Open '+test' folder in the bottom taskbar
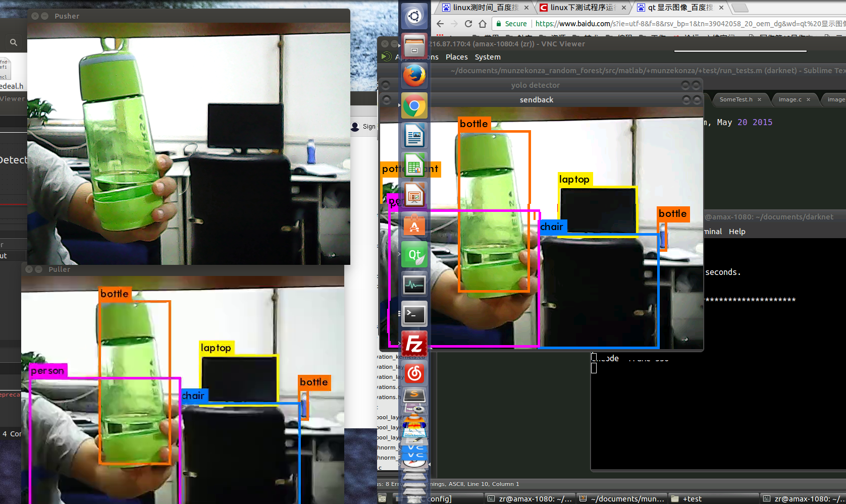Image resolution: width=846 pixels, height=504 pixels. (x=714, y=498)
